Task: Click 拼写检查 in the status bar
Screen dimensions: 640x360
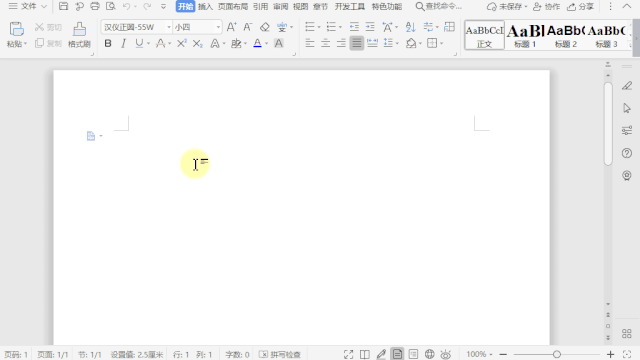Action: tap(280, 355)
